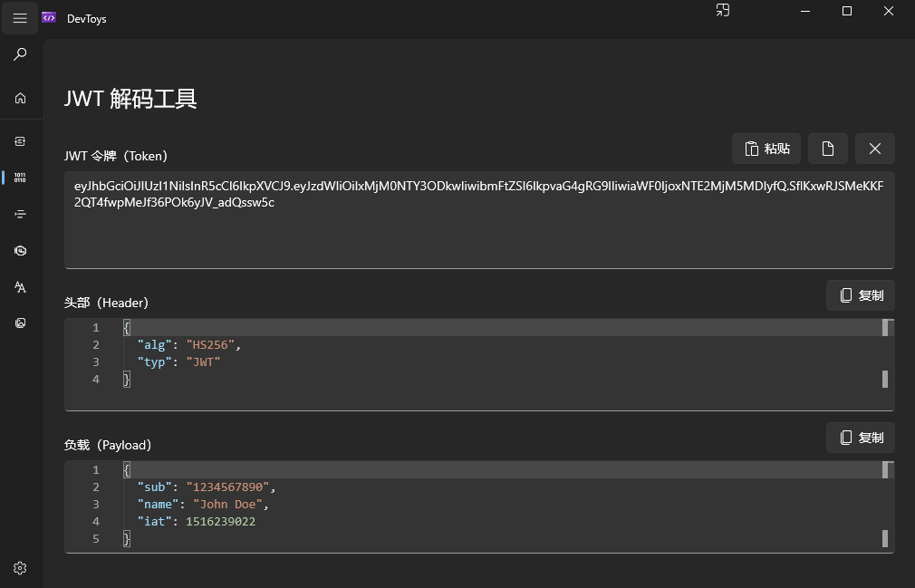Switch to compact overlay mode
This screenshot has height=588, width=915.
coord(722,11)
